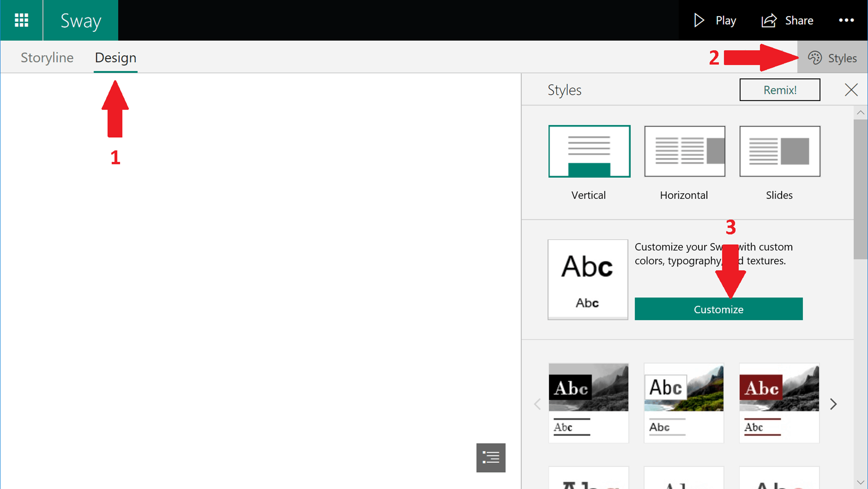The image size is (868, 489).
Task: Click the Horizontal layout label
Action: click(684, 195)
